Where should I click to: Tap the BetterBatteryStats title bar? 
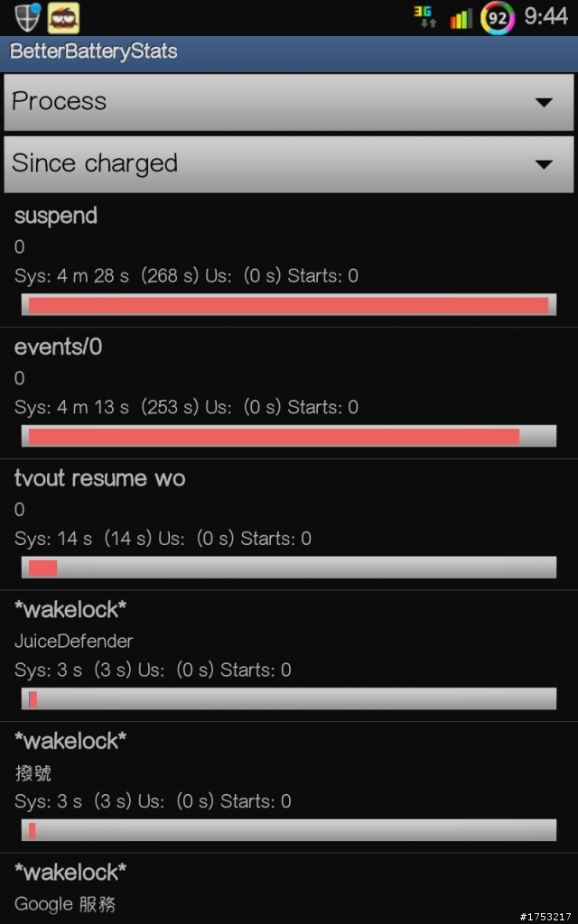tap(289, 51)
